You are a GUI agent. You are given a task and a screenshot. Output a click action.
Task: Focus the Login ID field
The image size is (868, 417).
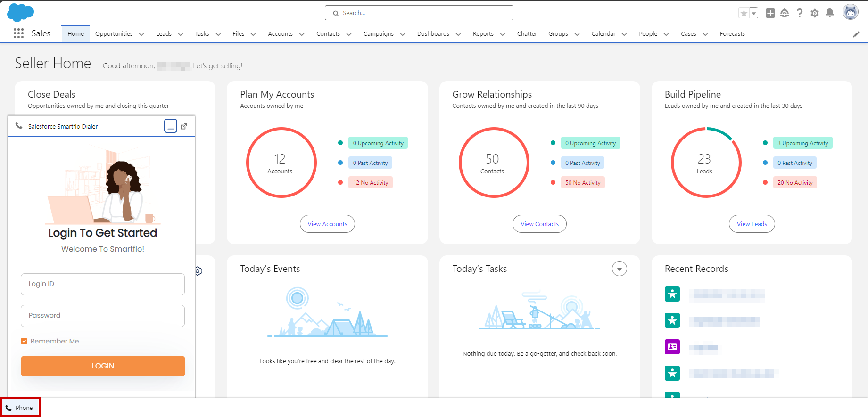pos(103,284)
